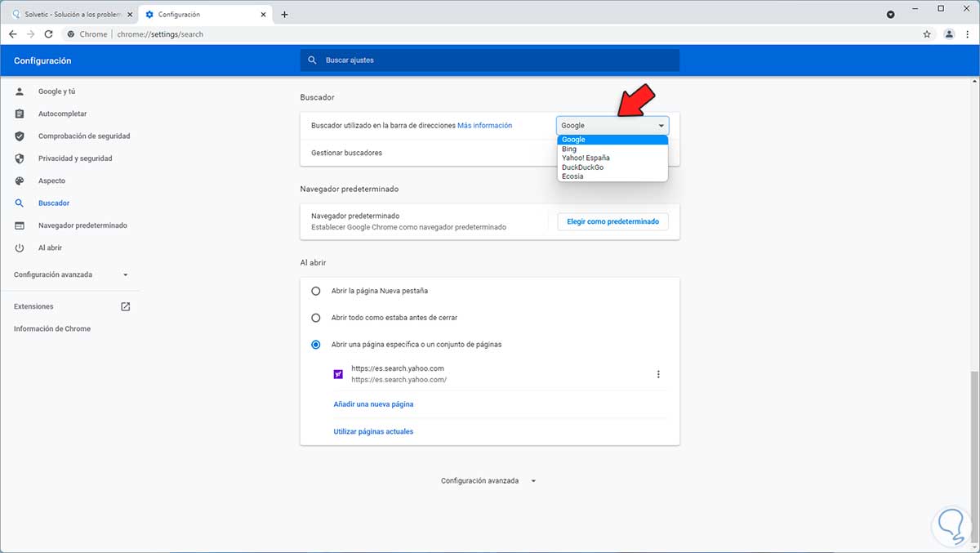Screen dimensions: 980x553
Task: Open Google y tú settings section
Action: point(56,91)
